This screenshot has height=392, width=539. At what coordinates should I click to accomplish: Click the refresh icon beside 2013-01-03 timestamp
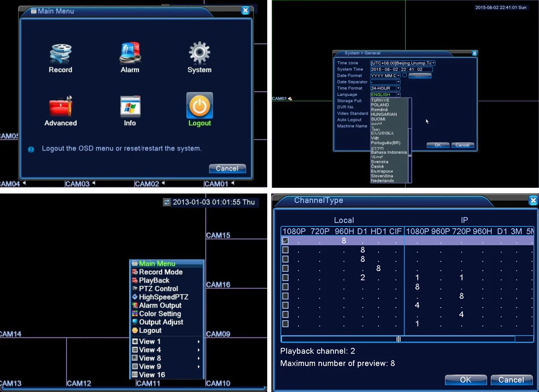(167, 202)
